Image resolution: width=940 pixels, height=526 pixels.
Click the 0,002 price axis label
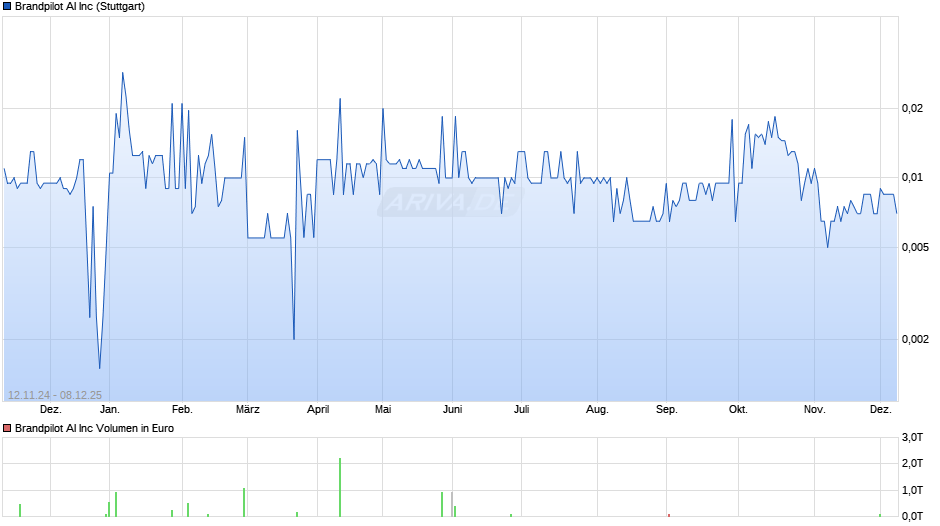(x=915, y=339)
